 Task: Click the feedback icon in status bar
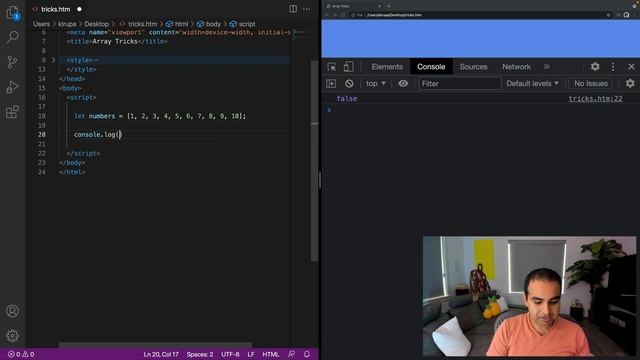(291, 354)
